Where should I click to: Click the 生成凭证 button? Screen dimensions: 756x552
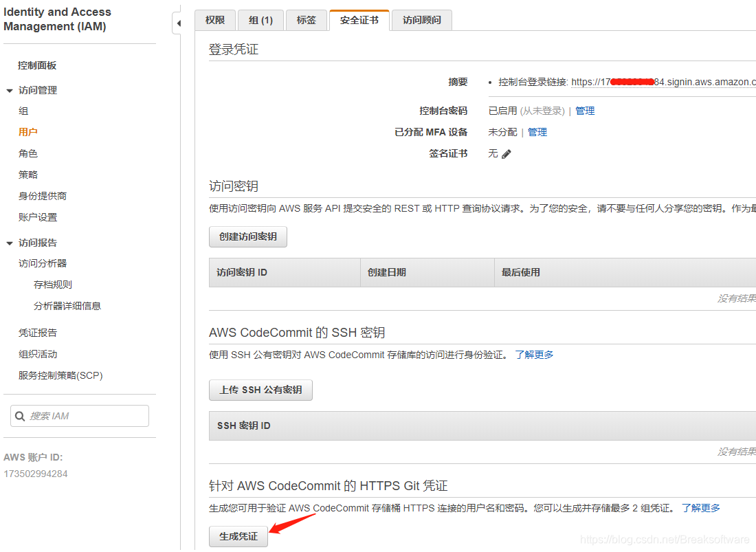[238, 537]
